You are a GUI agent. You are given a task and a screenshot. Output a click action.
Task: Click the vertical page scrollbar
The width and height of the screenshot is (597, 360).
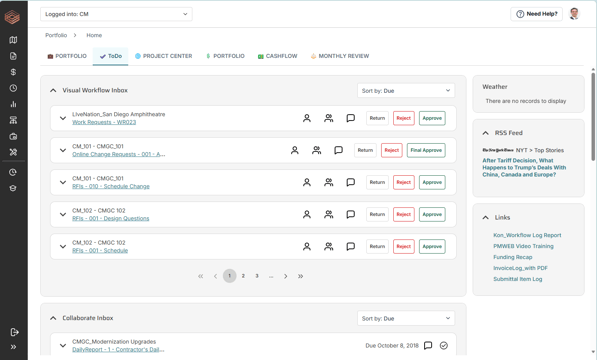pyautogui.click(x=593, y=116)
